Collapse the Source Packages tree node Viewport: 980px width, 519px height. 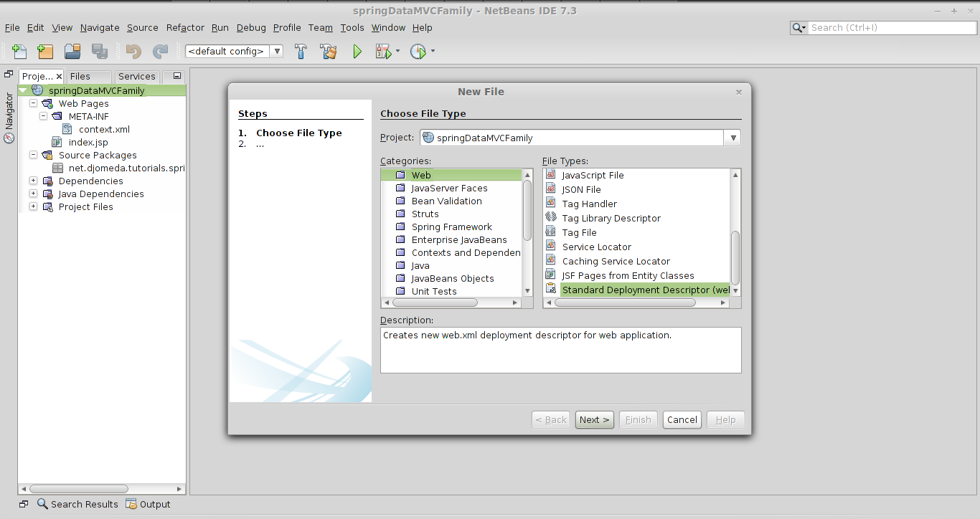pos(33,155)
